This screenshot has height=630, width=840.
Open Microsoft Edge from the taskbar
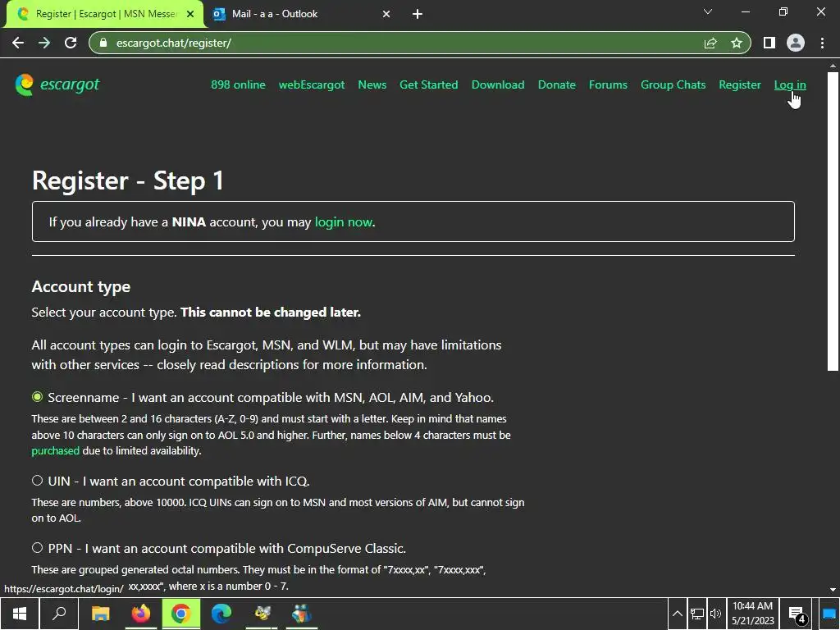click(221, 614)
